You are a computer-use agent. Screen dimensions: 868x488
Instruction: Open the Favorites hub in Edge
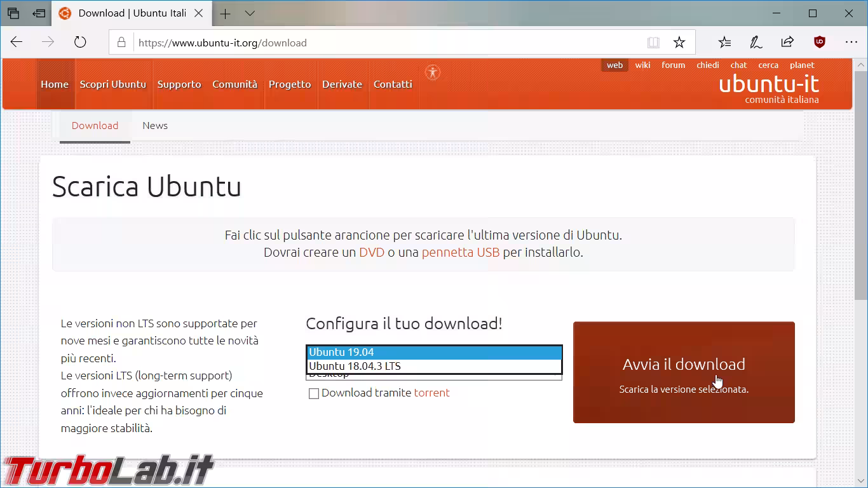[x=724, y=42]
